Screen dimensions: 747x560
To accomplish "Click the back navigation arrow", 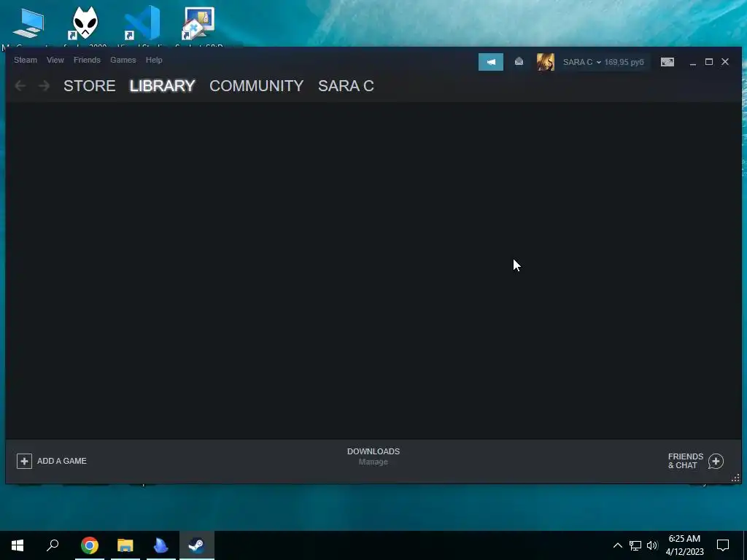I will tap(20, 86).
